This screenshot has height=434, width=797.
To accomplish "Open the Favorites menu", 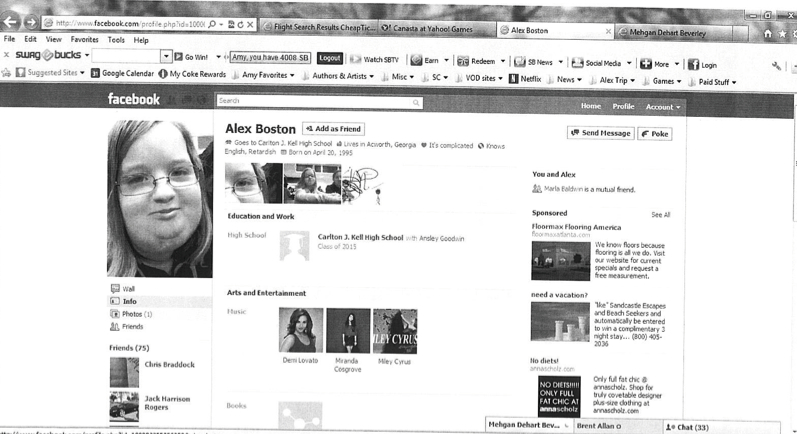I will click(84, 39).
